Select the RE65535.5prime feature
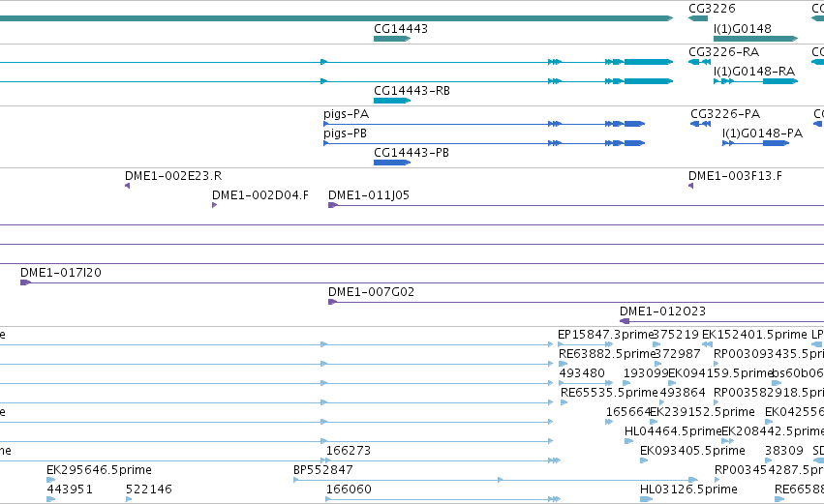Image resolution: width=824 pixels, height=504 pixels. (564, 402)
